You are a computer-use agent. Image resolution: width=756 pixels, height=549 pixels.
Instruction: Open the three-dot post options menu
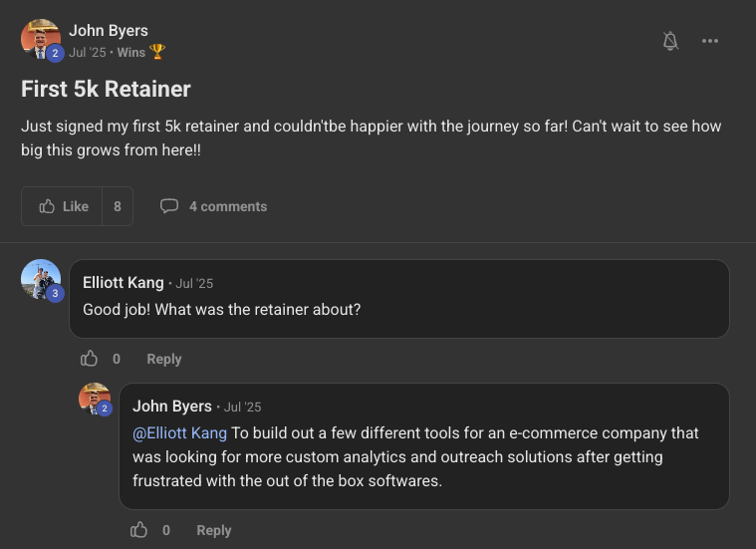pos(709,41)
